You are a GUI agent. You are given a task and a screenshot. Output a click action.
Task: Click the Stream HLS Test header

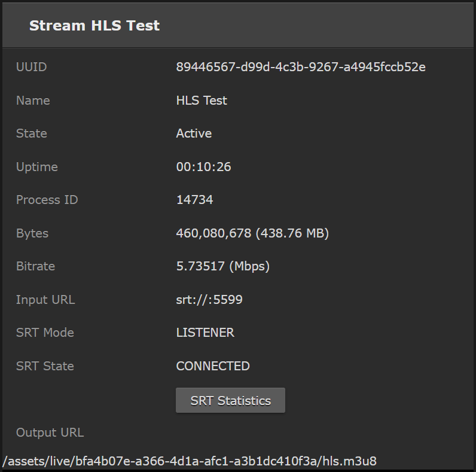pyautogui.click(x=94, y=26)
